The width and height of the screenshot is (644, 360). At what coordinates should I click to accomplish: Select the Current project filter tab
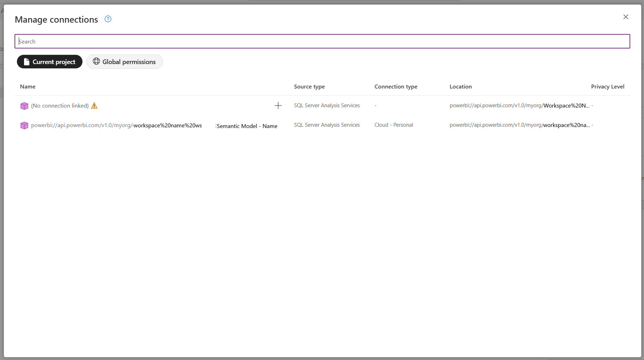pos(50,62)
